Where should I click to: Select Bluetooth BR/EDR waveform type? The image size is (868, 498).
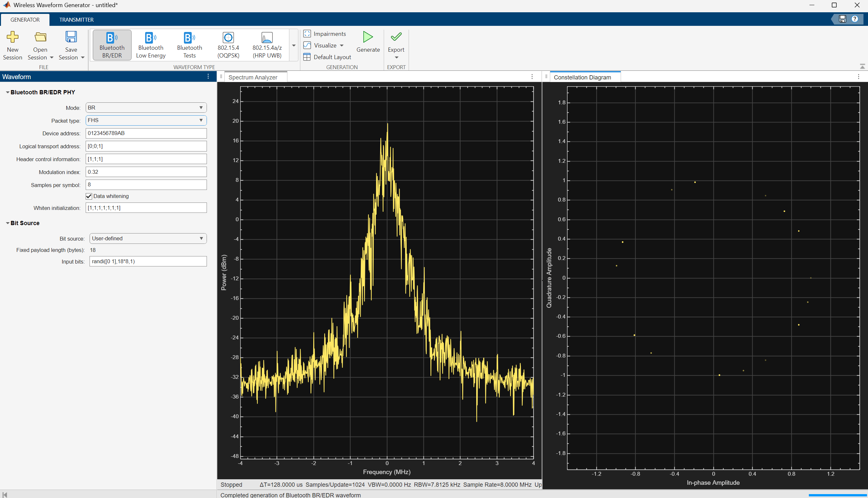click(112, 45)
